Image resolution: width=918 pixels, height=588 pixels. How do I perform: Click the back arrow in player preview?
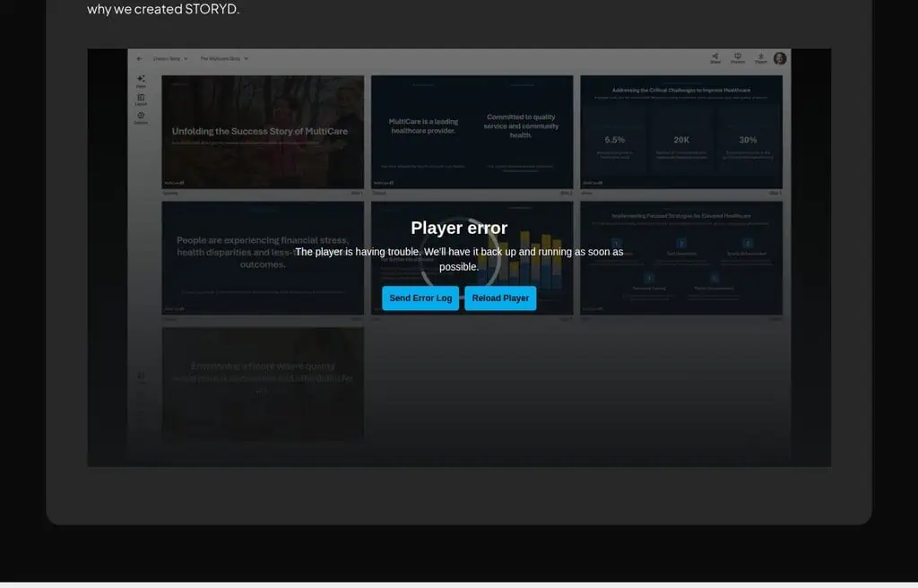click(139, 58)
